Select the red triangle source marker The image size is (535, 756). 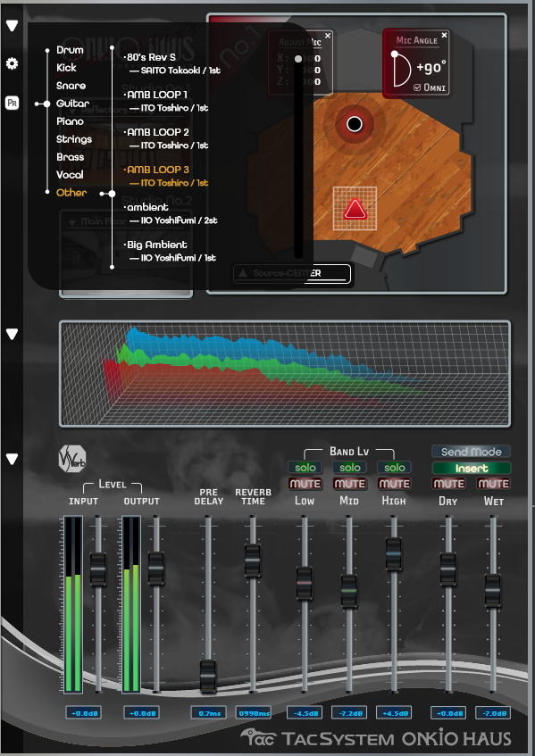(355, 210)
